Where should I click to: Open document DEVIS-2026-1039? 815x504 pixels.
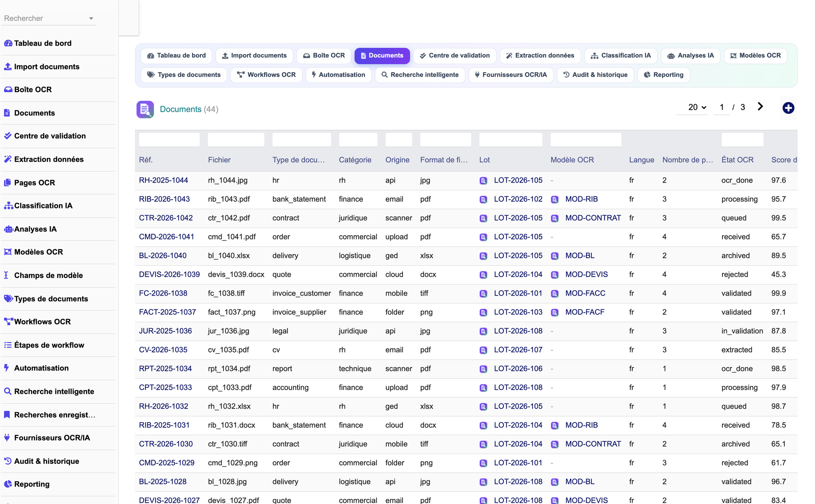[169, 275]
